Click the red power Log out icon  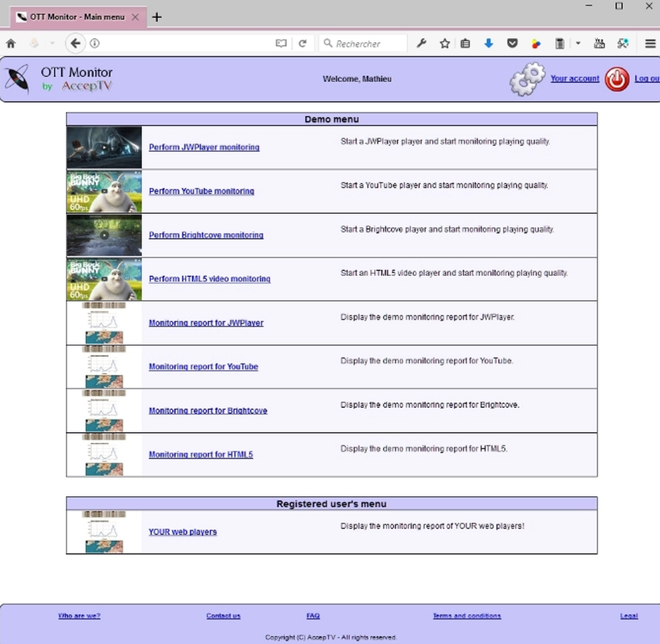(616, 79)
